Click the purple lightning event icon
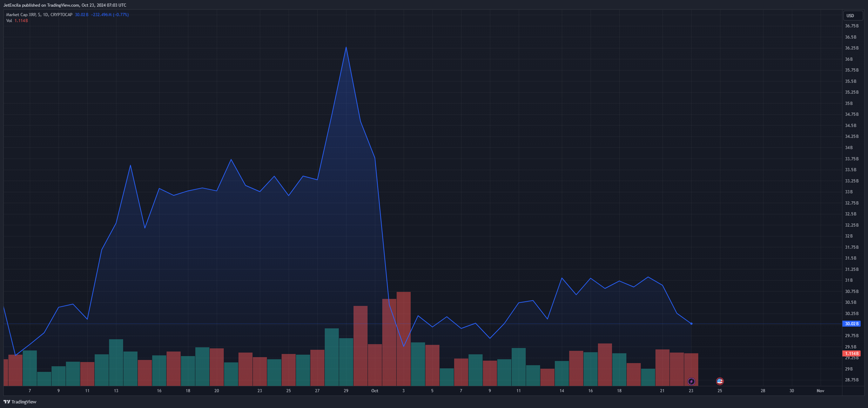This screenshot has width=868, height=408. tap(691, 381)
